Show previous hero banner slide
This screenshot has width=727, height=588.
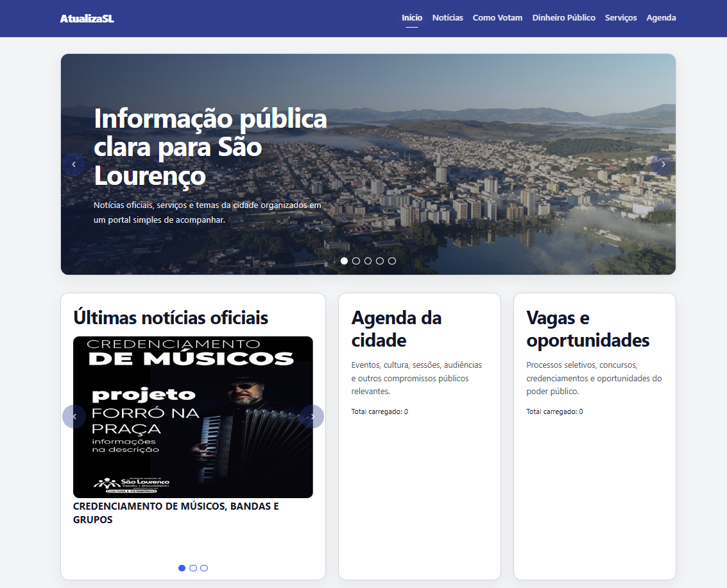74,164
